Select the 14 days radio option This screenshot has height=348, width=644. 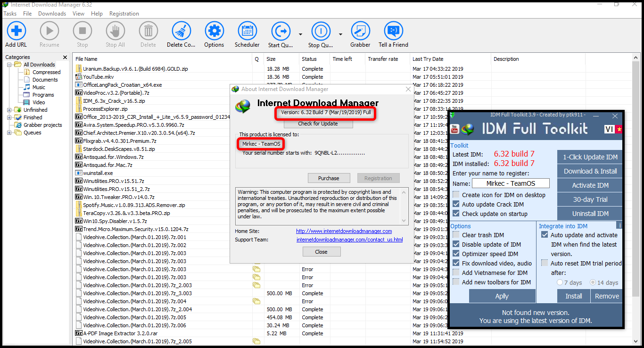click(593, 282)
